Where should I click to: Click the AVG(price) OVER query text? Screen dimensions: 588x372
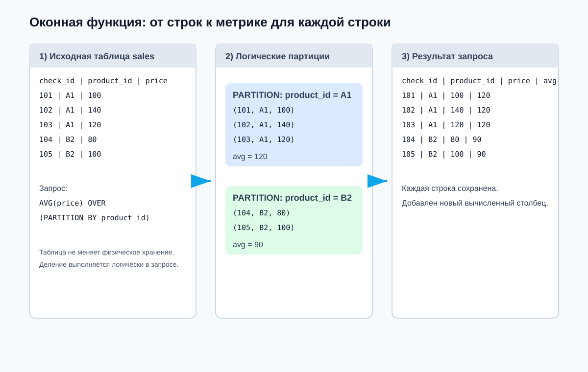pos(73,203)
